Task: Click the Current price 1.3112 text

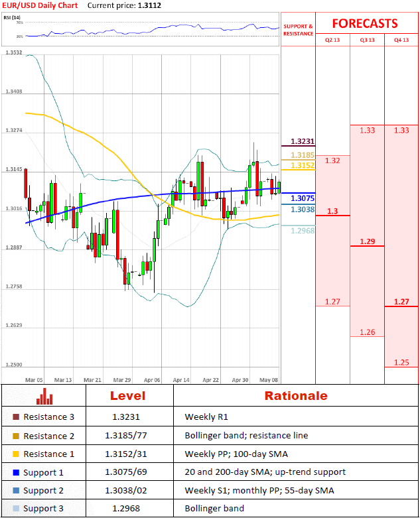Action: click(124, 5)
